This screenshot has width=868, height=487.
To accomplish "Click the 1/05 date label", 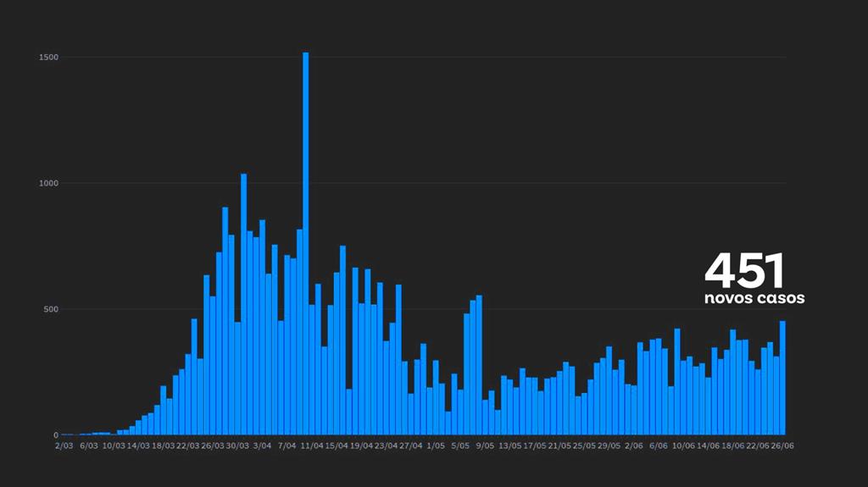I will (436, 445).
